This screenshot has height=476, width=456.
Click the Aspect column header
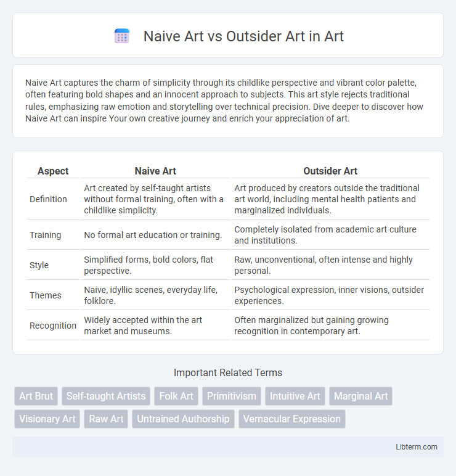tap(53, 171)
